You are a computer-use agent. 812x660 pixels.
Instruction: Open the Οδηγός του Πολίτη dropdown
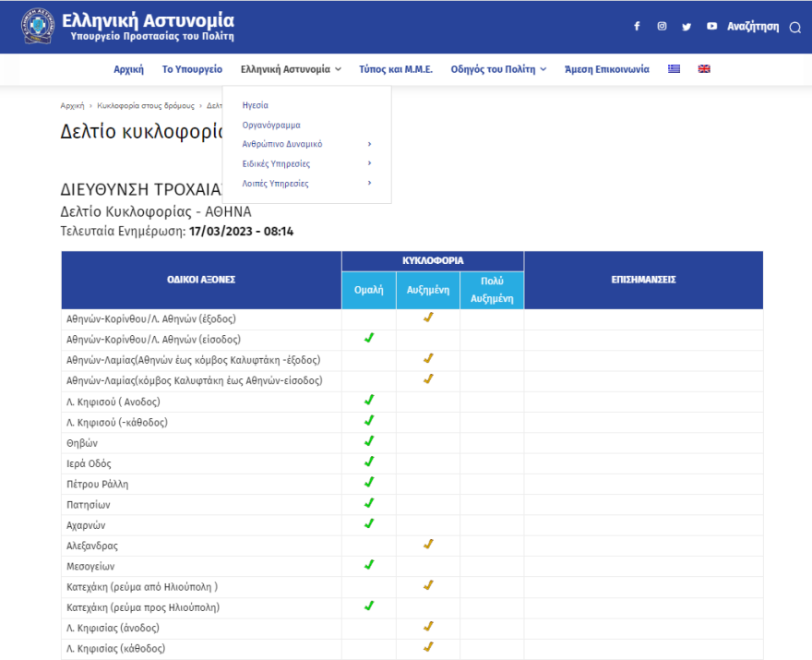[x=498, y=69]
